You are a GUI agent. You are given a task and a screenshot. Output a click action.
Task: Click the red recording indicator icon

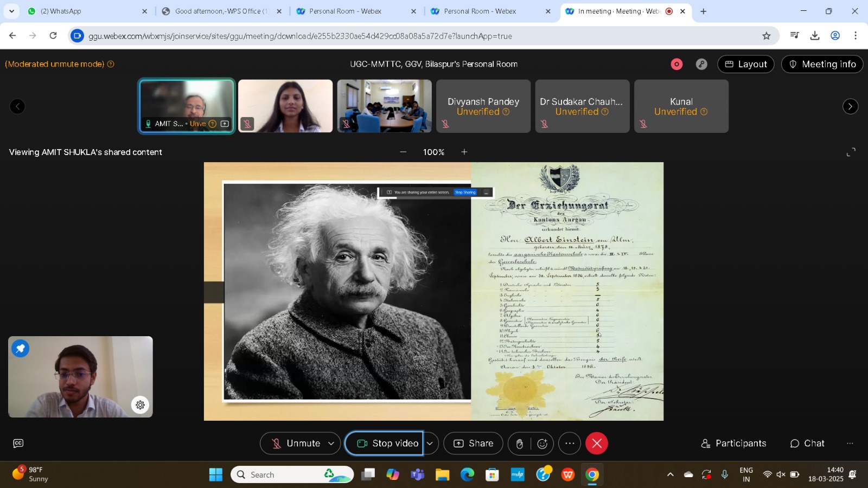[676, 64]
